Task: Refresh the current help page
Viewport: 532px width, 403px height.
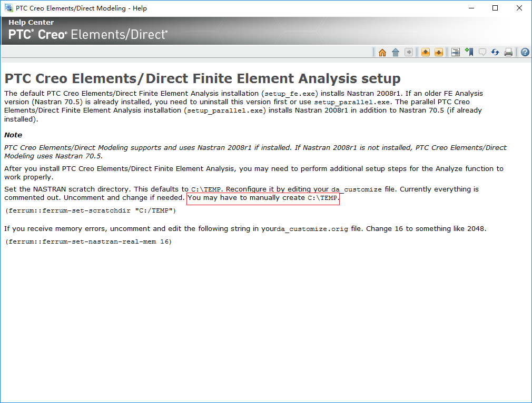Action: 495,52
